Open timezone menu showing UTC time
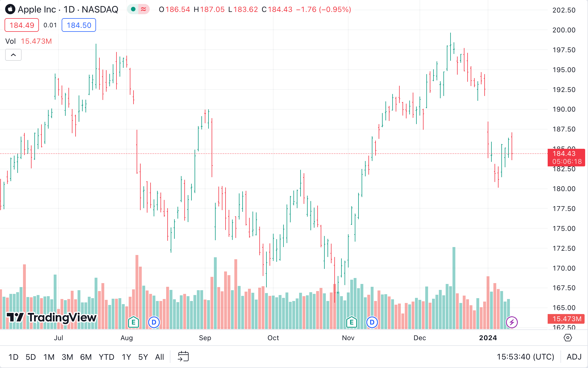This screenshot has width=588, height=368. tap(525, 357)
